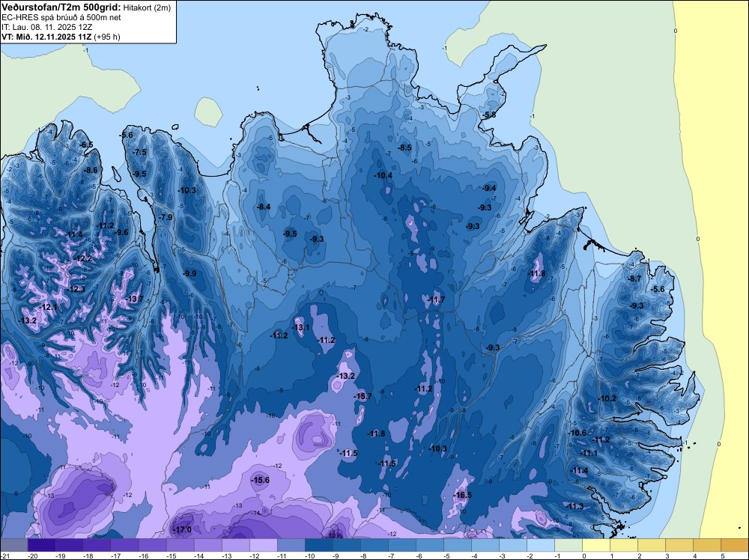
Task: Click the -18 label on the color scale
Action: [x=88, y=556]
